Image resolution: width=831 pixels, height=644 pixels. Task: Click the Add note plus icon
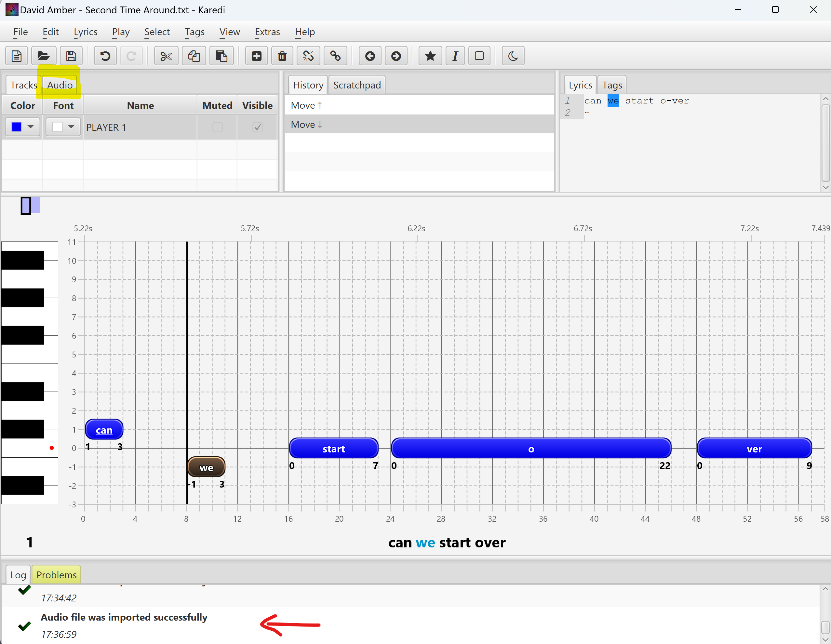tap(256, 56)
